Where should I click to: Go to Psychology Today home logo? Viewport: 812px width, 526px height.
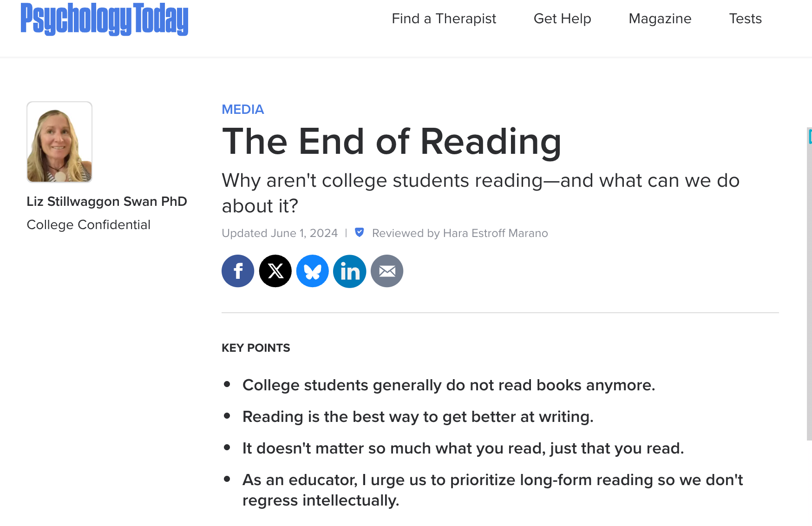105,19
